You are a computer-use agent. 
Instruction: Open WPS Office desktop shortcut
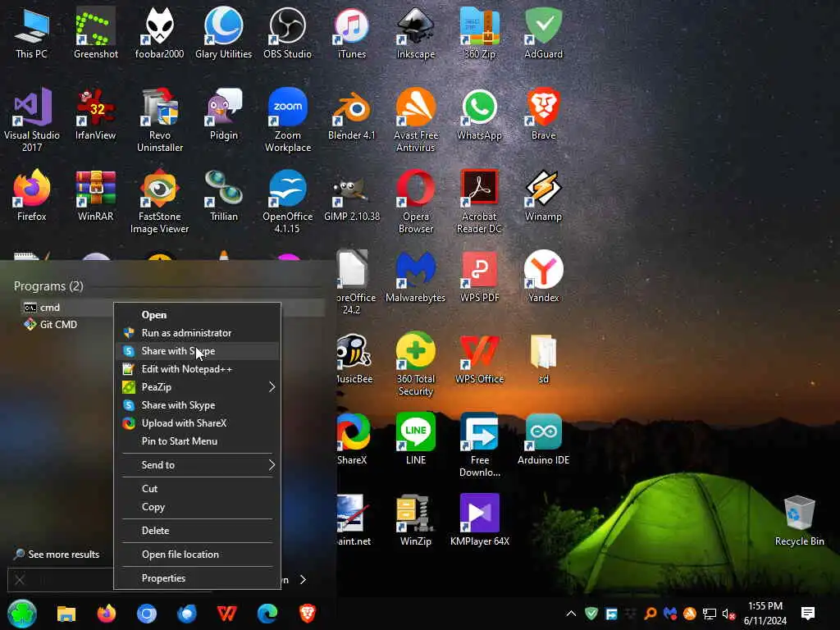tap(479, 358)
